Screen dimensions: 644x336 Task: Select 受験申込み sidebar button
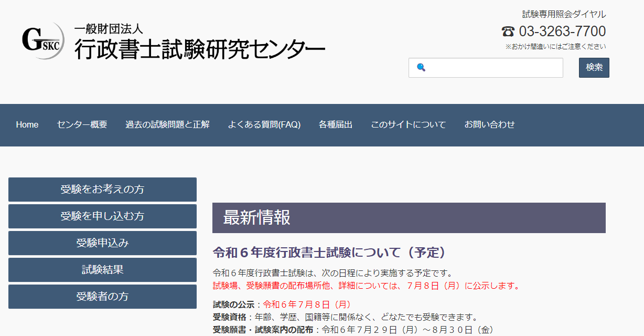[102, 243]
